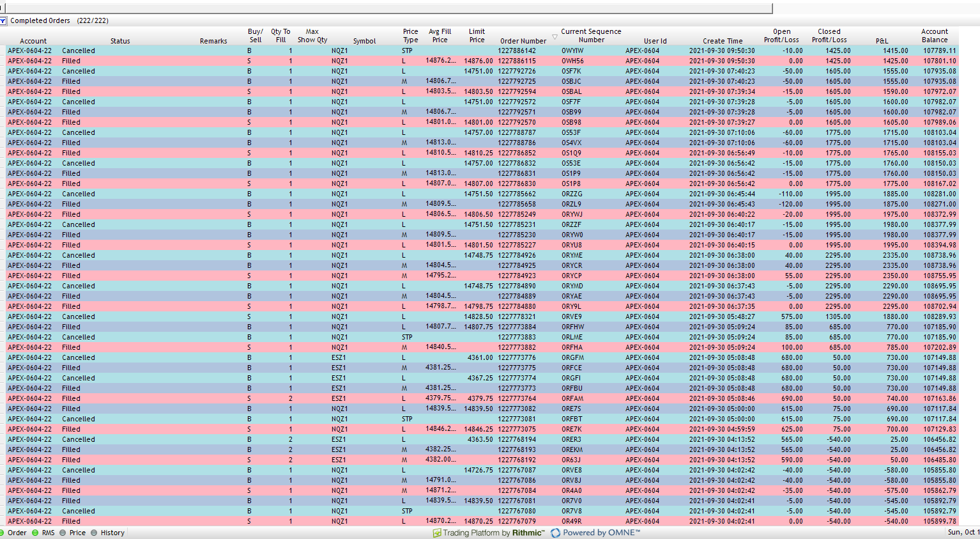980x539 pixels.
Task: Click the limit price 4367.25 cell
Action: pos(480,378)
